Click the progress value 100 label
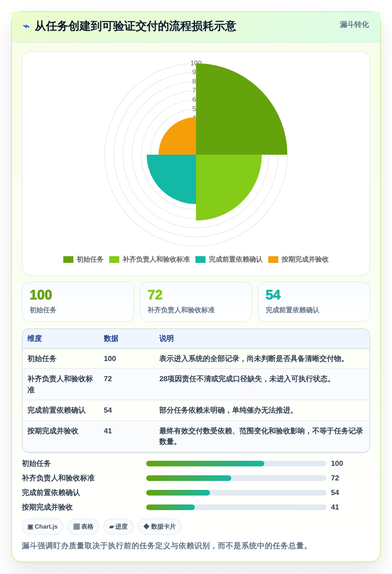 pos(337,464)
